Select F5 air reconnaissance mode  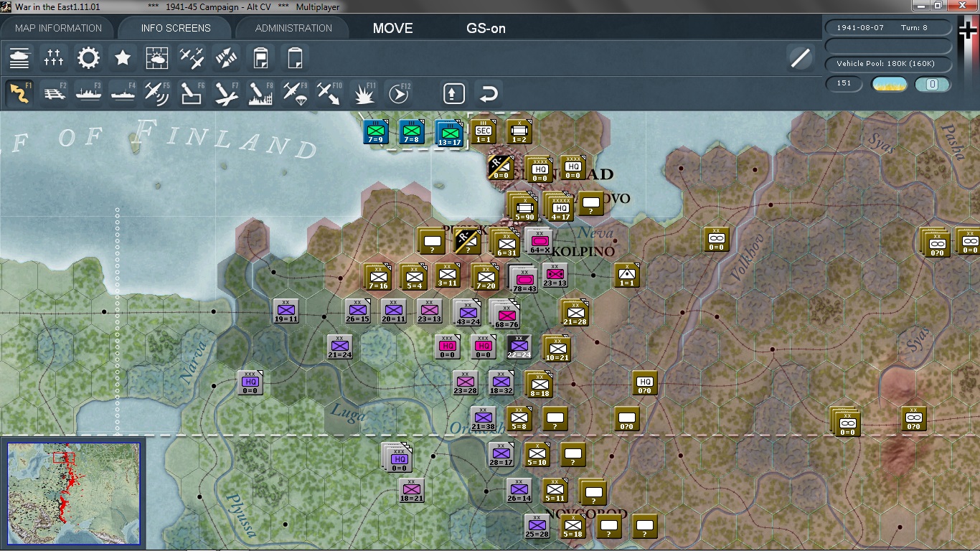(x=157, y=93)
